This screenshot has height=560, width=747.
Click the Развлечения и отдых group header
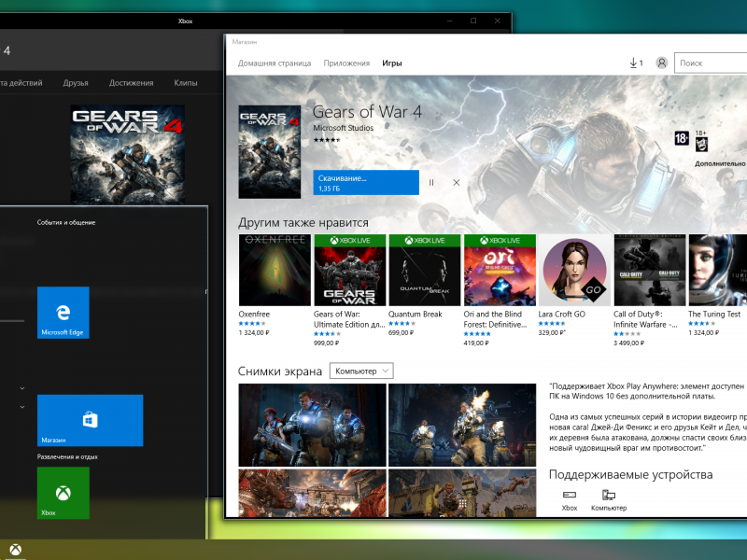pos(67,456)
